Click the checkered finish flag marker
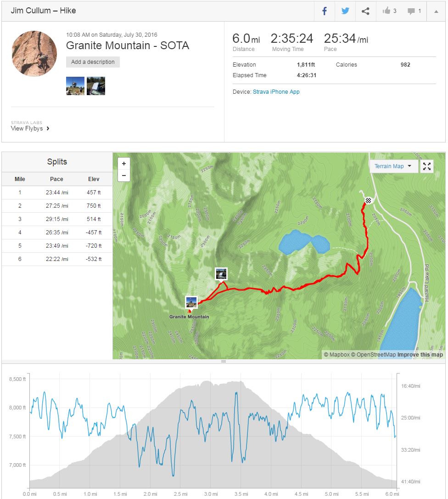The width and height of the screenshot is (448, 499). (x=368, y=200)
